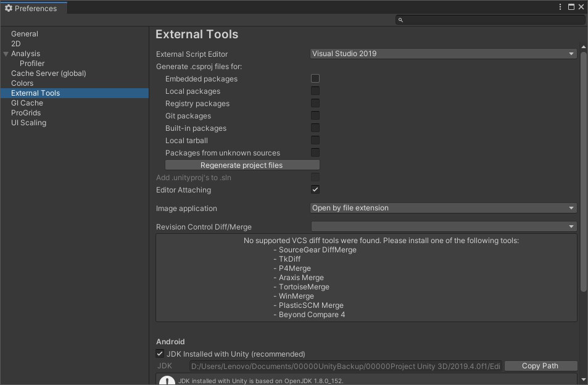Select the UI Scaling category

coord(28,123)
